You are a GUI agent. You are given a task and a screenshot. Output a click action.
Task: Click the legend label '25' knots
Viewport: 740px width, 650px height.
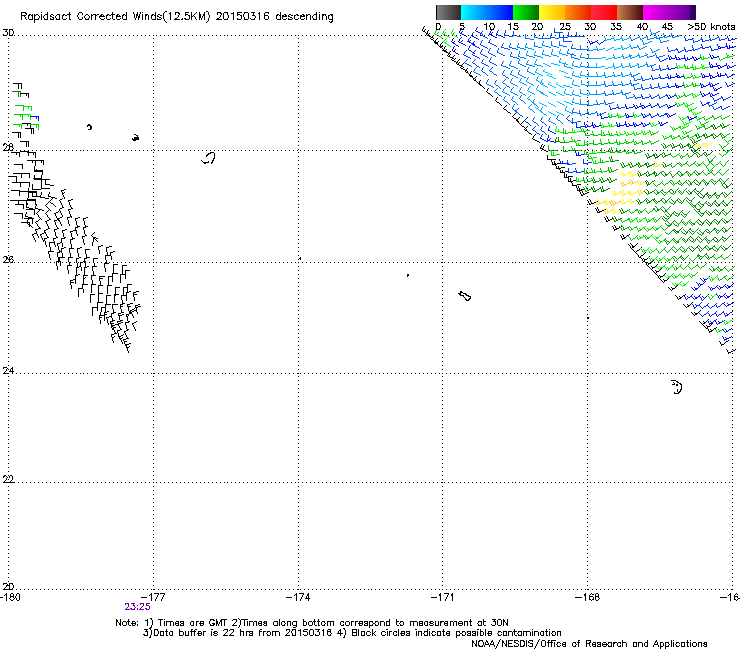point(565,27)
